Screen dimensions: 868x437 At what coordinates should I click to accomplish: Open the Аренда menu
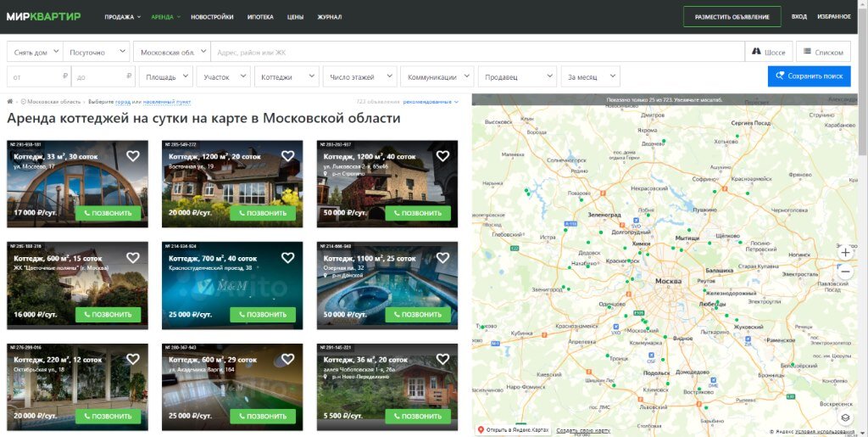click(x=165, y=17)
